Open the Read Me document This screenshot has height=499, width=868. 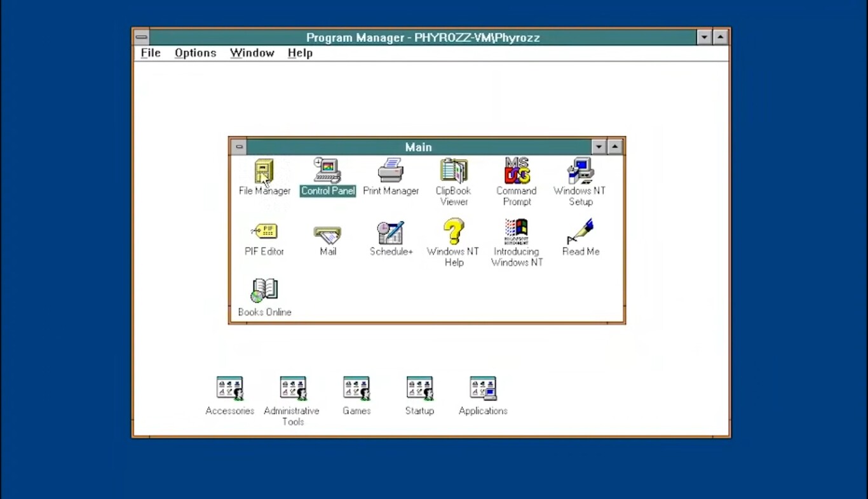[580, 231]
